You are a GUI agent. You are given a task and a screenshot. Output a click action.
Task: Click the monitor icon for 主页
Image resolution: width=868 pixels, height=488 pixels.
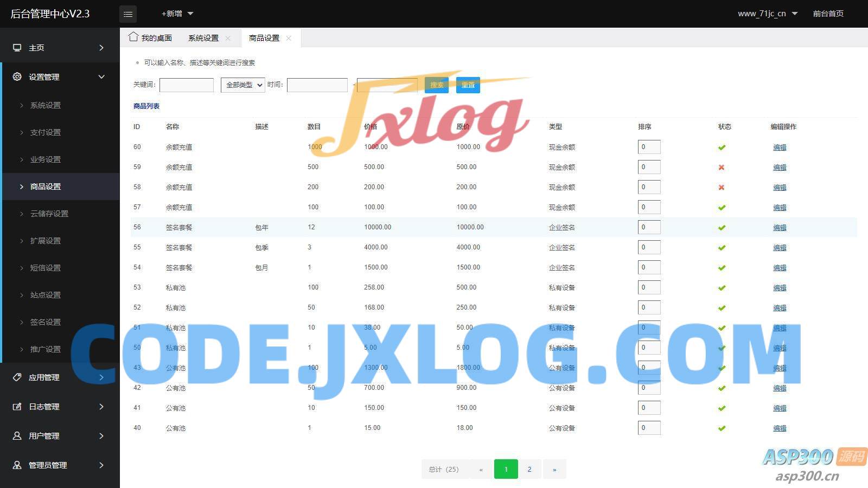17,48
